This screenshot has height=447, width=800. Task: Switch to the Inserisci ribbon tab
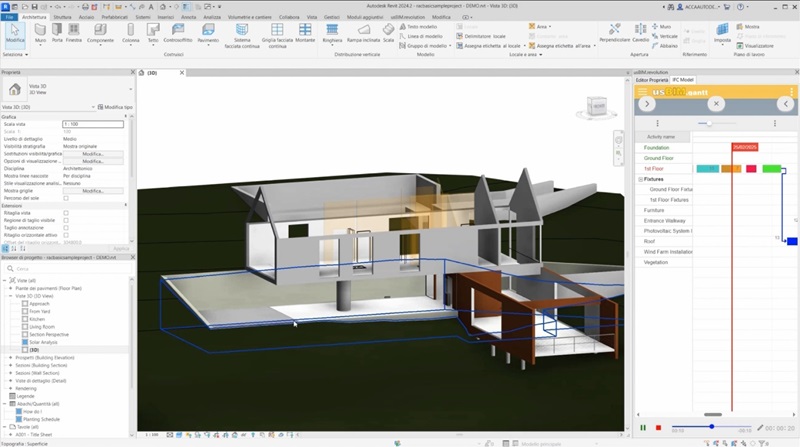pyautogui.click(x=165, y=17)
